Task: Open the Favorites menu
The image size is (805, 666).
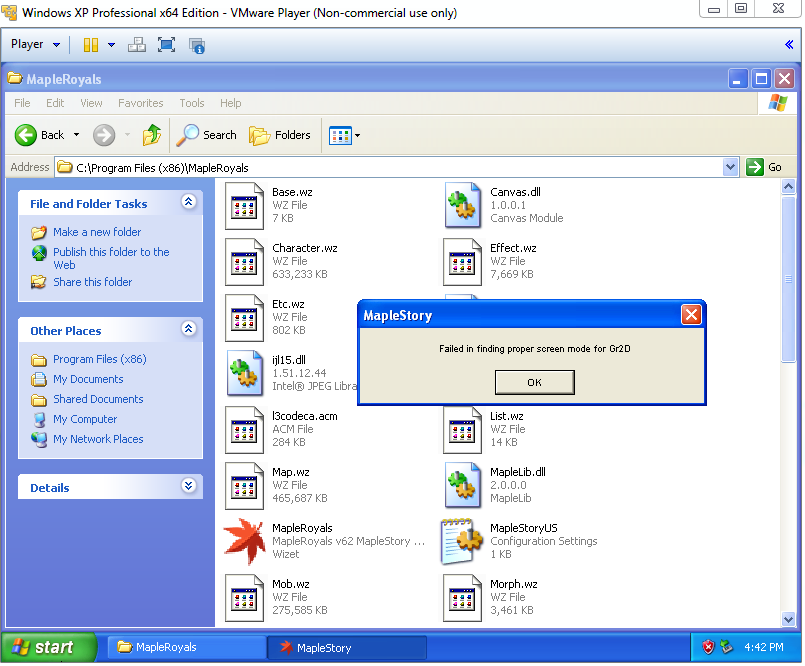Action: coord(140,103)
